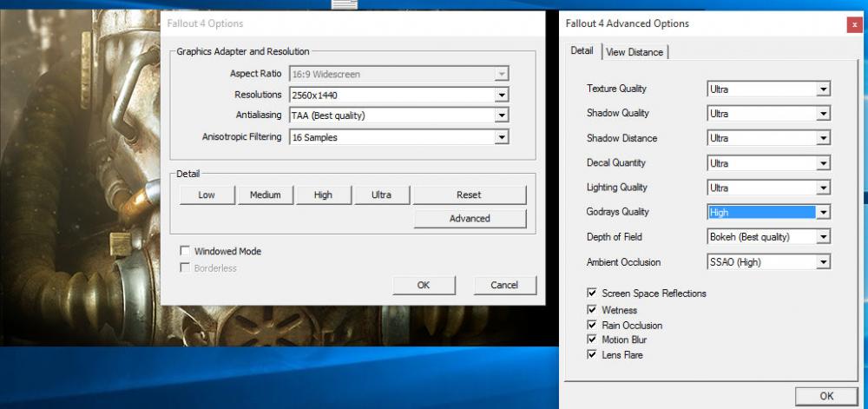The width and height of the screenshot is (868, 409).
Task: Open the Resolutions dropdown showing 2560x1440
Action: pyautogui.click(x=398, y=95)
